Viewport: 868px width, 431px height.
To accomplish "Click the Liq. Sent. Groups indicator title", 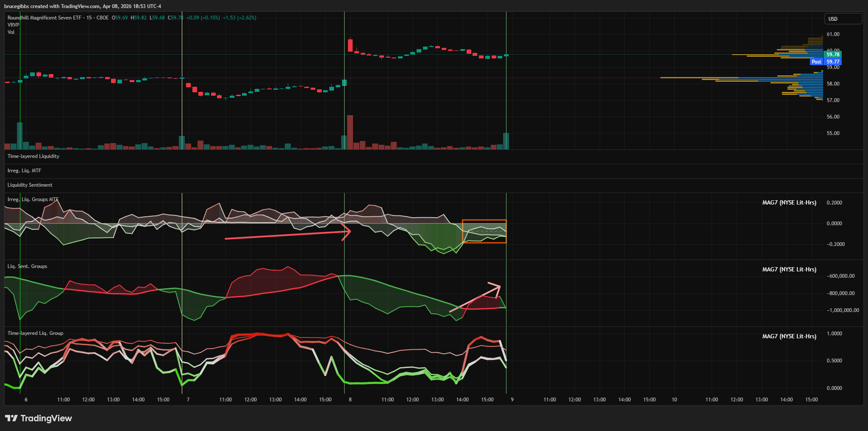I will [27, 266].
